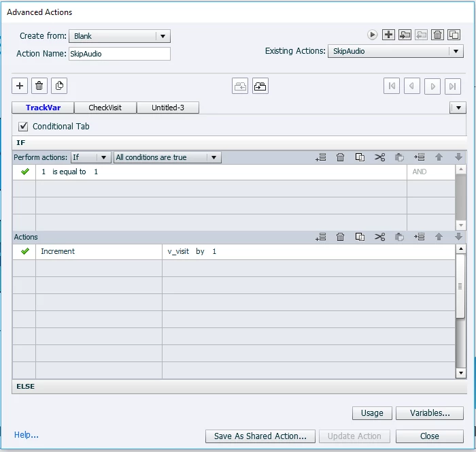Preview the action with the play icon
Image resolution: width=476 pixels, height=452 pixels.
[x=372, y=35]
